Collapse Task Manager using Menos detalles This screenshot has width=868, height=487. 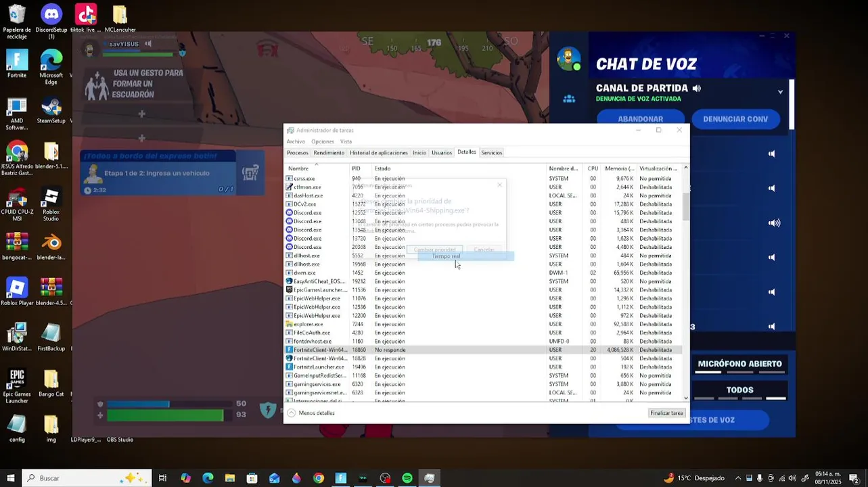(x=311, y=413)
